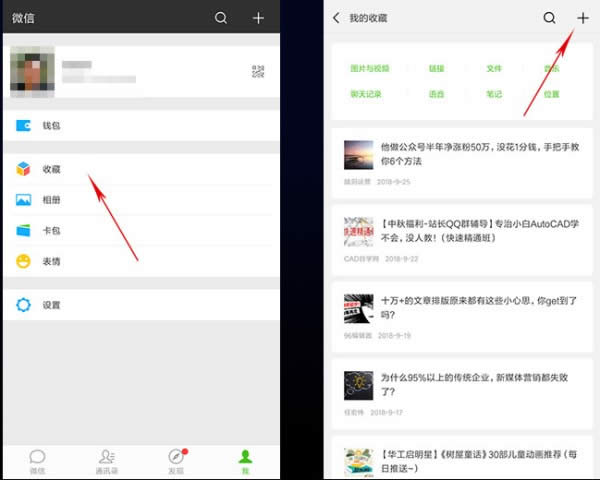The image size is (600, 480).
Task: Filter favorites by 音乐
Action: coord(551,69)
